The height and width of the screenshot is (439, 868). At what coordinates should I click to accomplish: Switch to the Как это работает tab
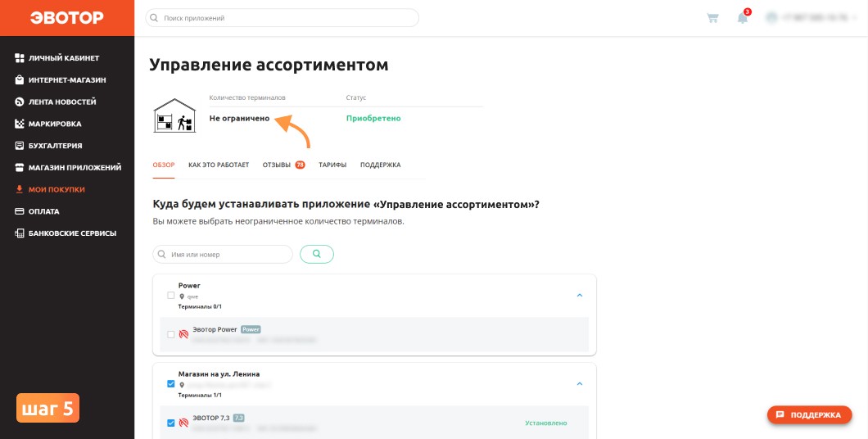(x=219, y=165)
